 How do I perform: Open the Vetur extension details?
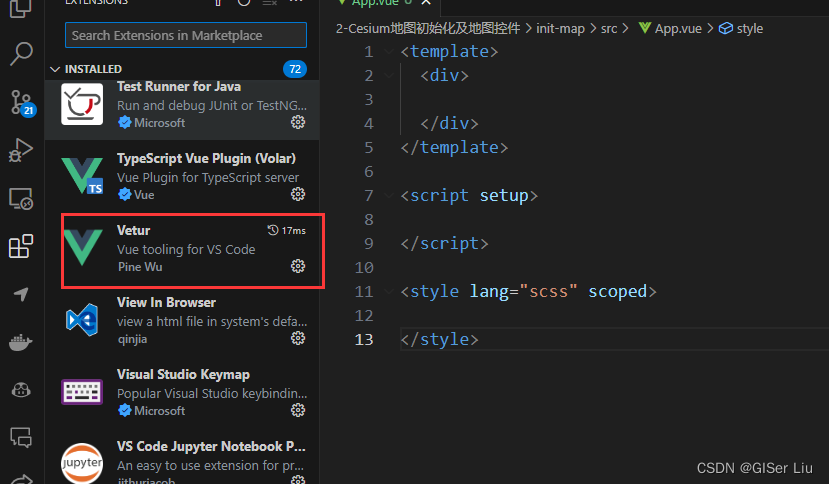point(182,249)
